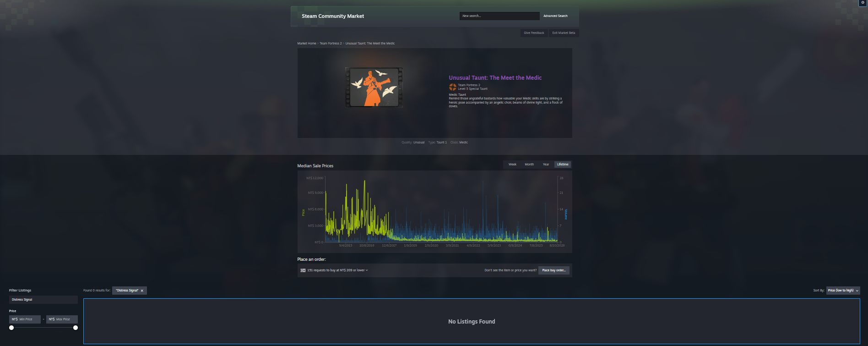868x346 pixels.
Task: Click the "Type: Taunt 1" tag text
Action: tap(438, 143)
